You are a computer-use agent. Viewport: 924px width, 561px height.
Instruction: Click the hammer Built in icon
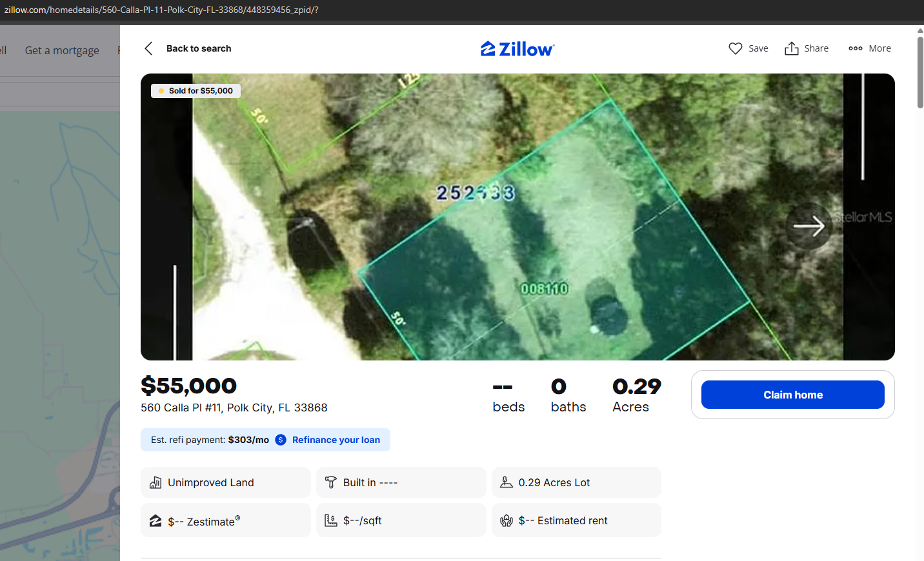[331, 482]
